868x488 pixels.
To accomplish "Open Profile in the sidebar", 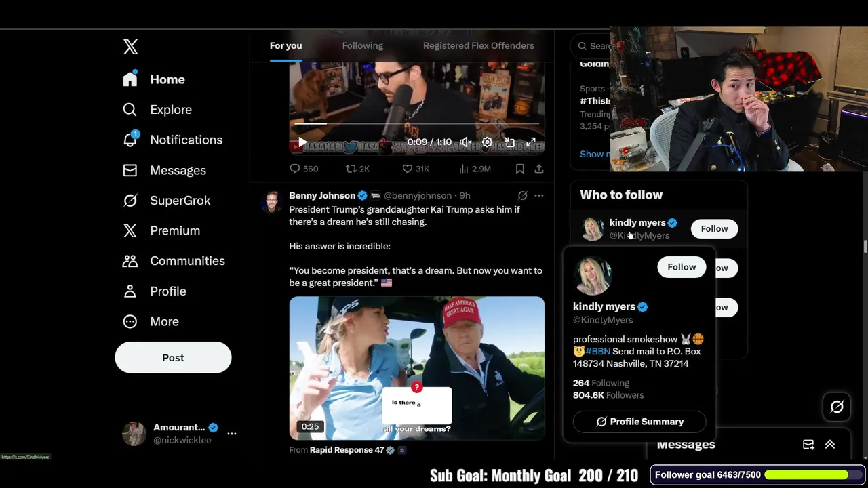I will point(155,291).
